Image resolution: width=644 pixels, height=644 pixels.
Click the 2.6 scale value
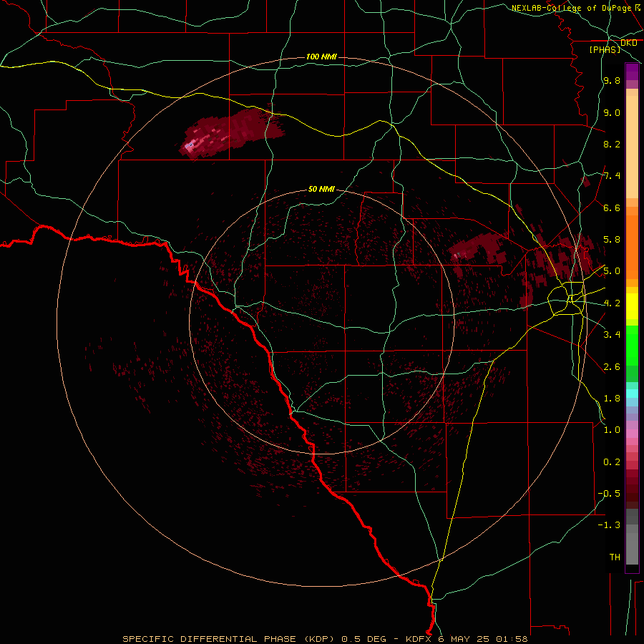point(612,366)
